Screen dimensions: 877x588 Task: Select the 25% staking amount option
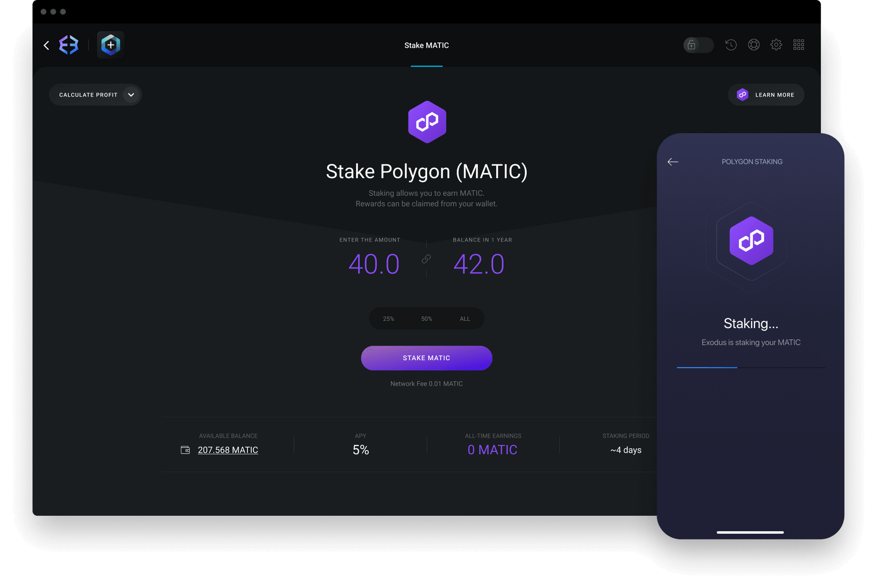pyautogui.click(x=387, y=318)
